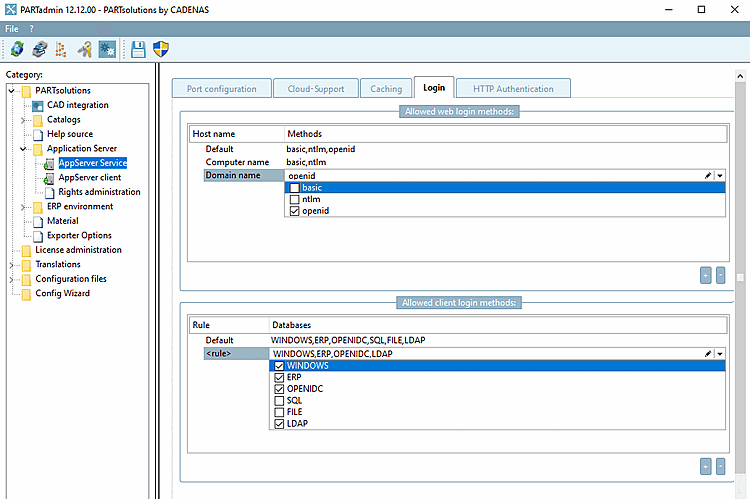Click the Rights administration page icon

[50, 193]
